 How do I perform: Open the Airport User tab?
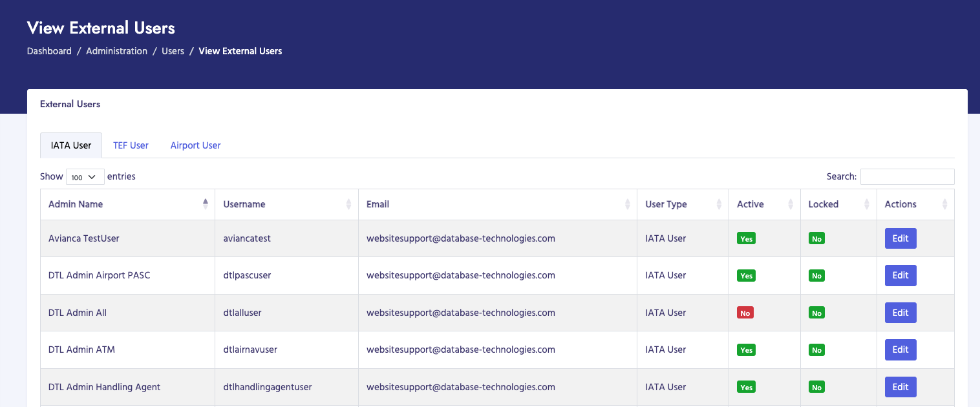[195, 145]
